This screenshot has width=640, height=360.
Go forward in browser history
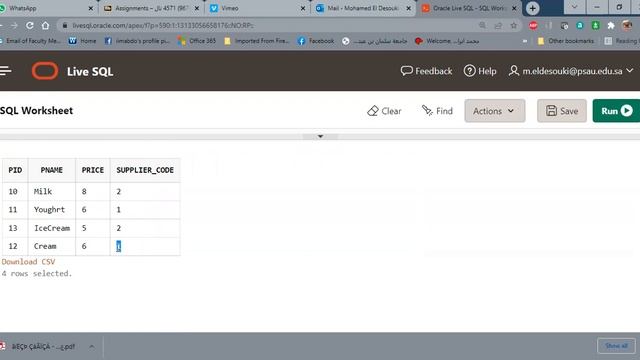14,25
